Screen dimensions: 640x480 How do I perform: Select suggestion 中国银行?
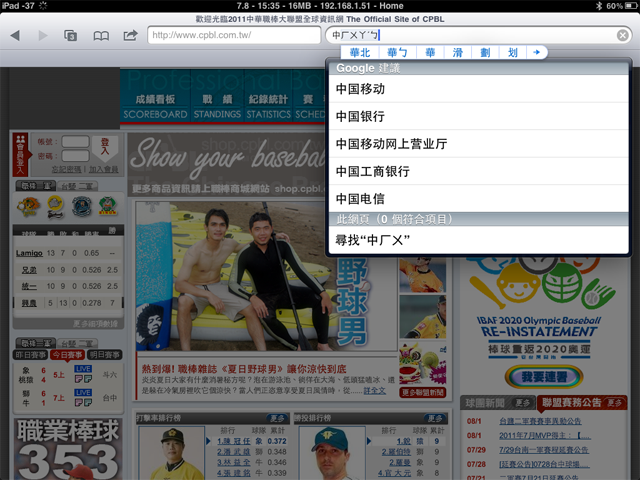(x=478, y=116)
